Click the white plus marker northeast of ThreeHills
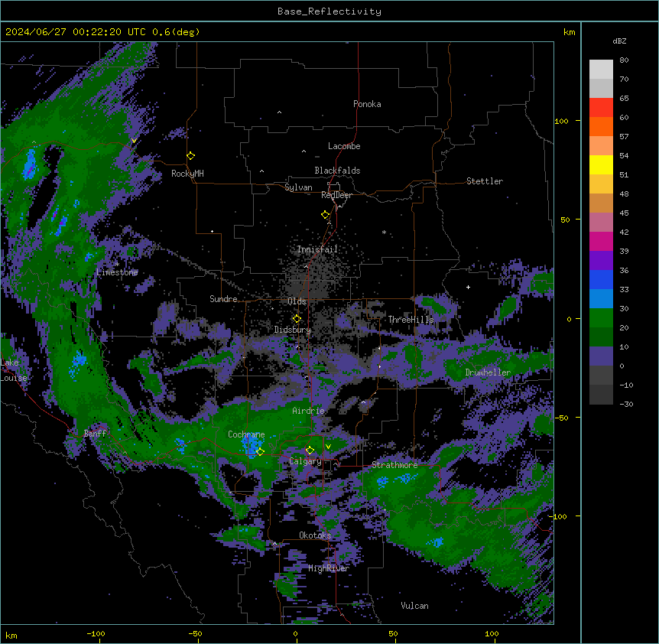The image size is (659, 644). click(468, 287)
